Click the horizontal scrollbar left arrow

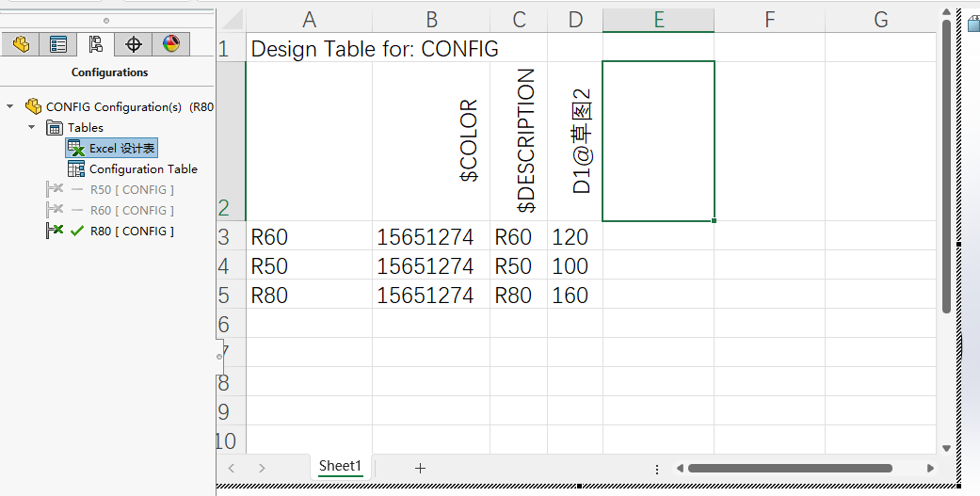(x=680, y=468)
